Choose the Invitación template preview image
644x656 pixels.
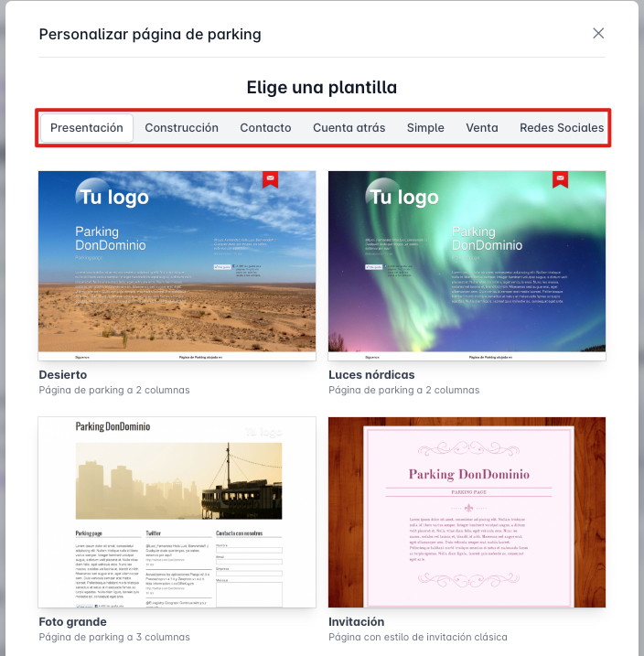point(467,512)
